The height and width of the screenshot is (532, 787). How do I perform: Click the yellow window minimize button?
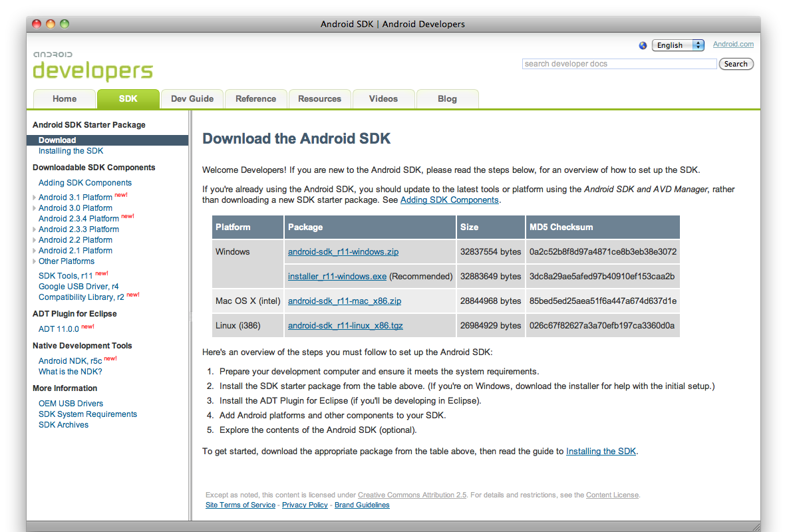click(x=51, y=23)
